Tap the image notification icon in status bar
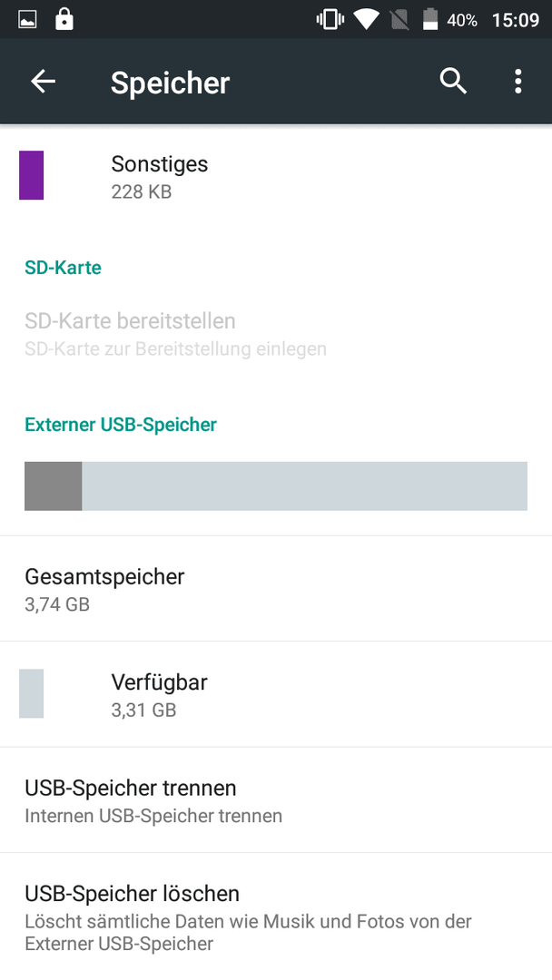Image resolution: width=552 pixels, height=980 pixels. [27, 20]
